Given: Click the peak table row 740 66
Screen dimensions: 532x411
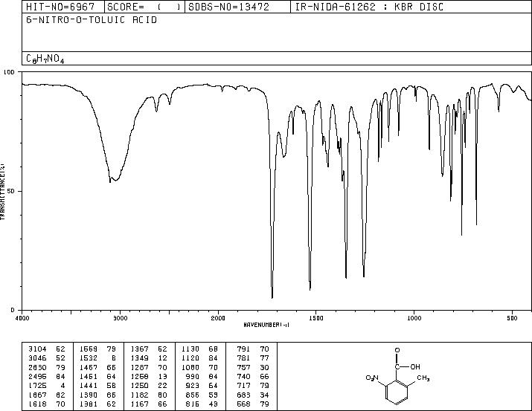Looking at the screenshot, I should [x=253, y=376].
